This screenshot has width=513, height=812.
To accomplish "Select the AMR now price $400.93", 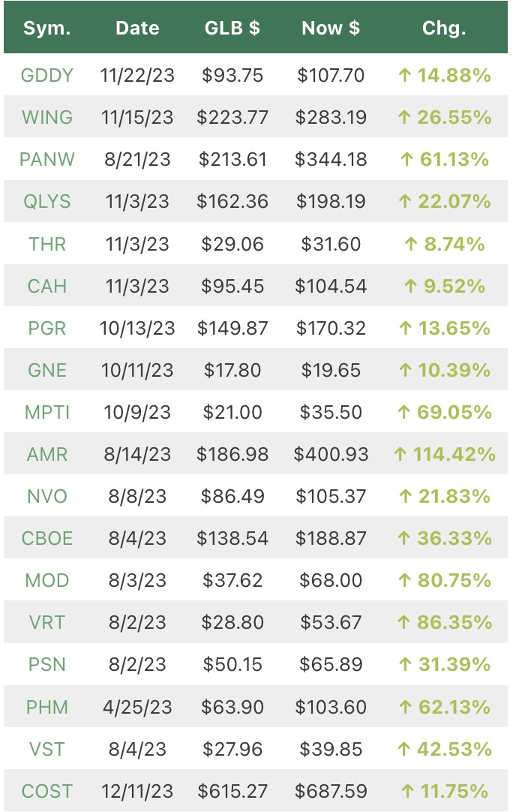I will [x=331, y=455].
